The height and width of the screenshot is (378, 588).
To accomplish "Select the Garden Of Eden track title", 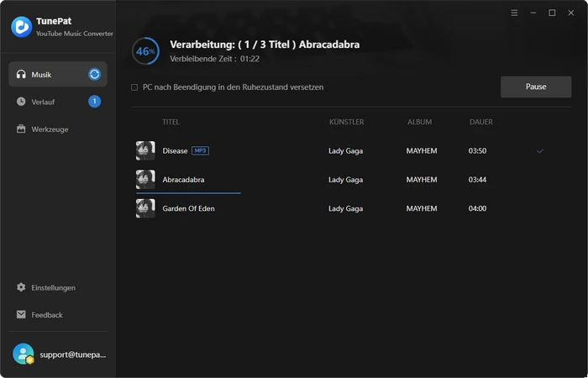I will point(189,208).
